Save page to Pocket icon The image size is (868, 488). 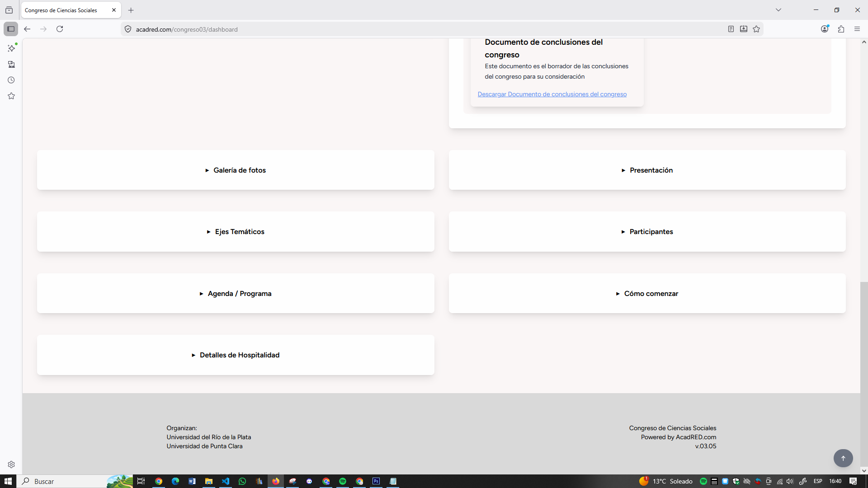743,29
